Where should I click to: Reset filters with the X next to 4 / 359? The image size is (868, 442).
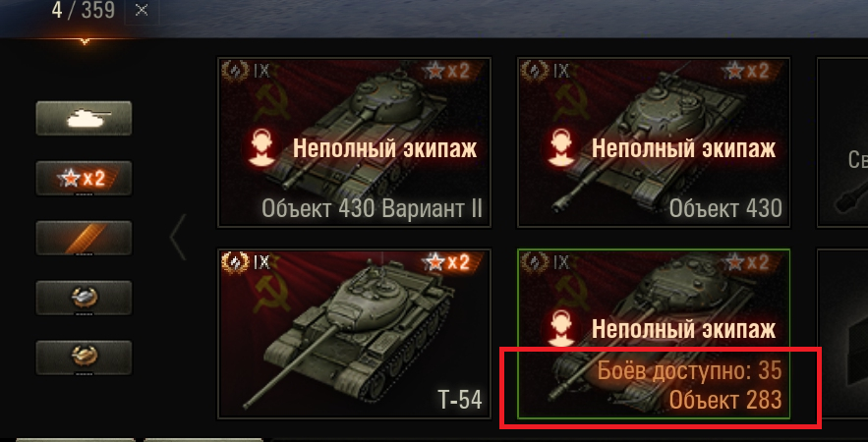click(x=142, y=11)
